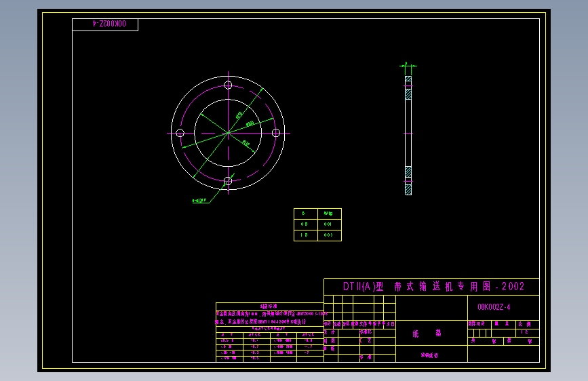Click the scale value "1 2" in title block
This screenshot has height=381, width=588.
[524, 332]
